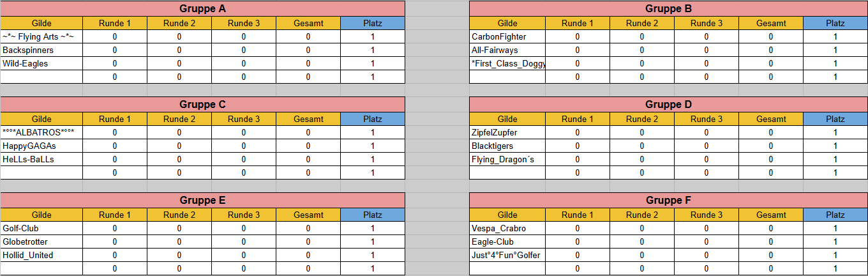Viewport: 868px width, 276px height.
Task: Select the Wild-Eagles cell
Action: 41,64
